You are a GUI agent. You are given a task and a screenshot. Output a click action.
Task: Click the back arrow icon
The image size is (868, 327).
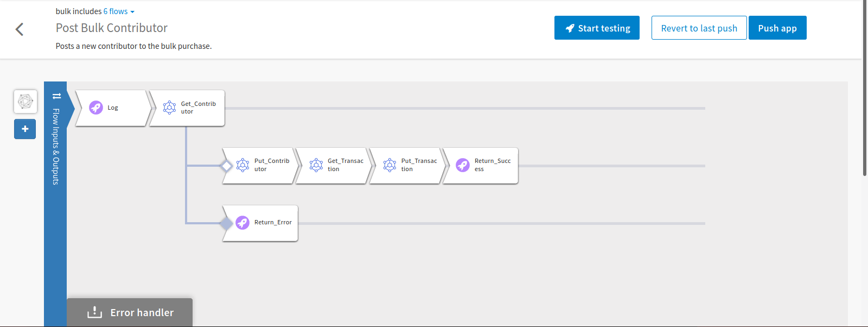[20, 29]
